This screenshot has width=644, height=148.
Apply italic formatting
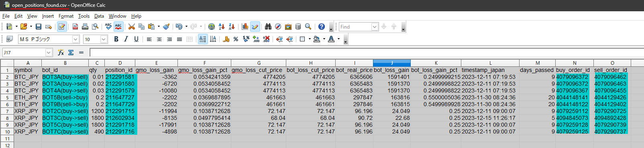coord(126,39)
